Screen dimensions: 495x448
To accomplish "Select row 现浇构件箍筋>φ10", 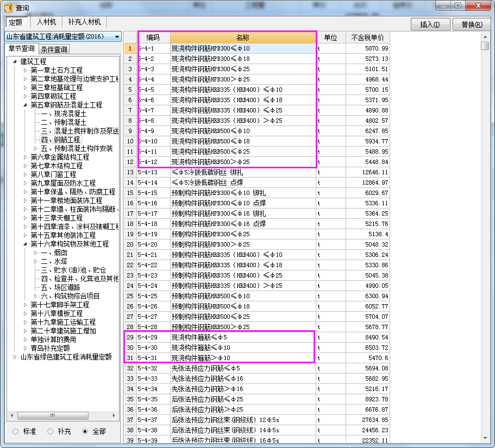I will 243,358.
